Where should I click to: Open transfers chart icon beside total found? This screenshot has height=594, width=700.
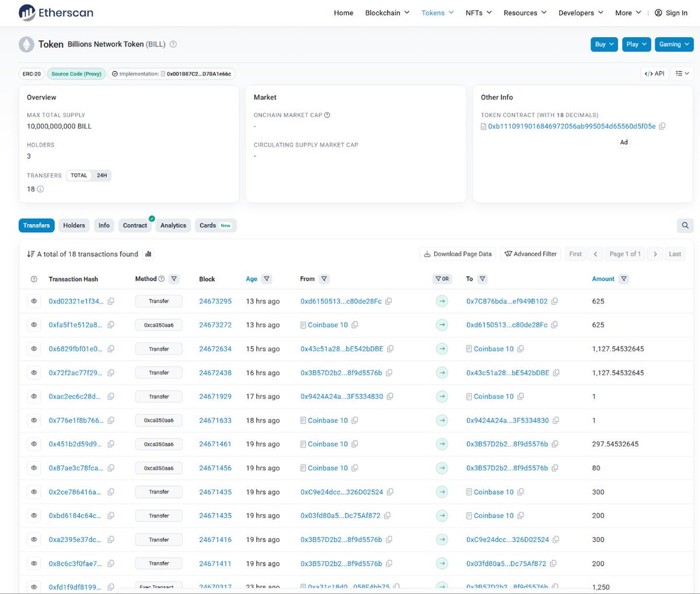(148, 254)
